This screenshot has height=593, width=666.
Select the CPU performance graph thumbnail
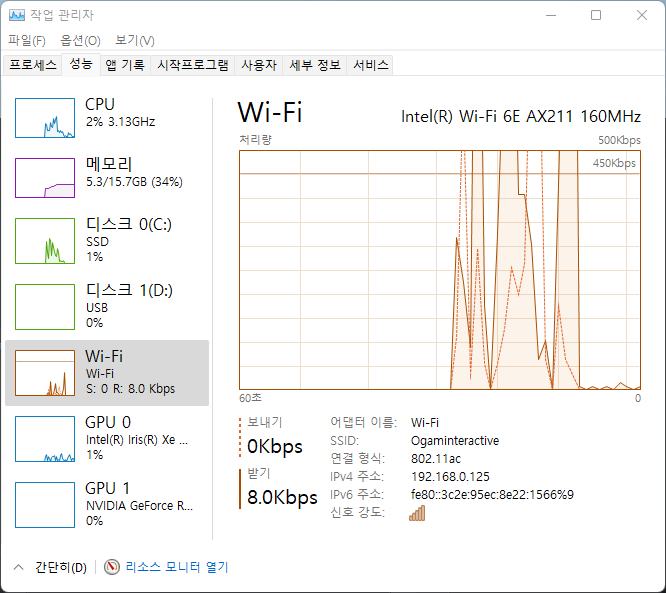[x=45, y=118]
